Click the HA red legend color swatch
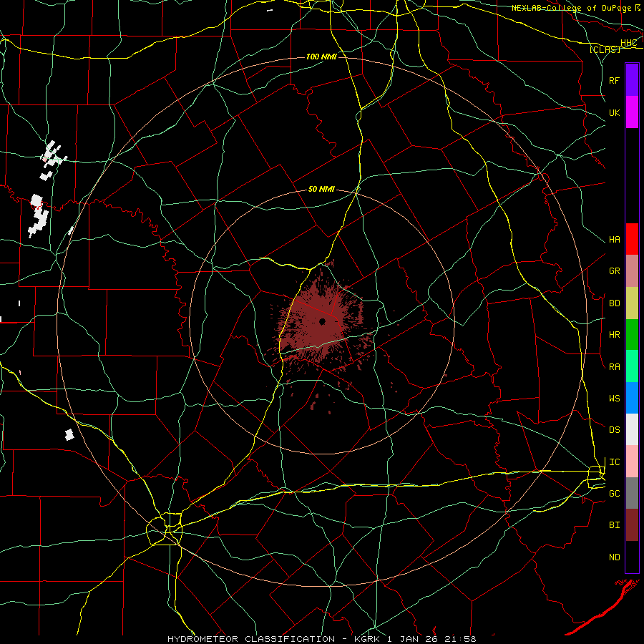 tap(632, 239)
